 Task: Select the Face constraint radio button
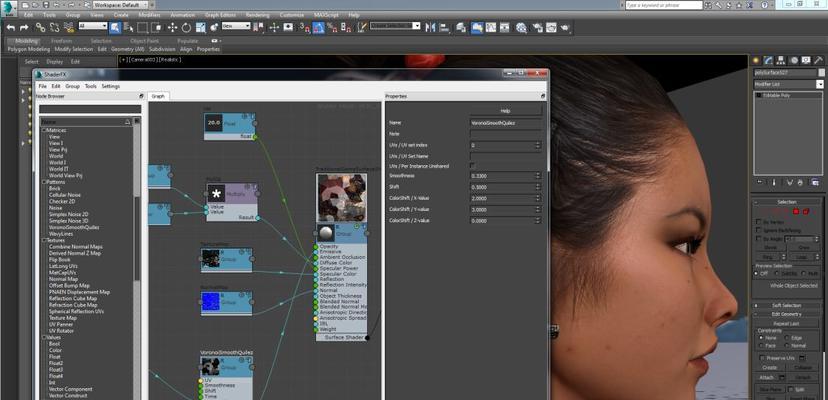(x=760, y=346)
